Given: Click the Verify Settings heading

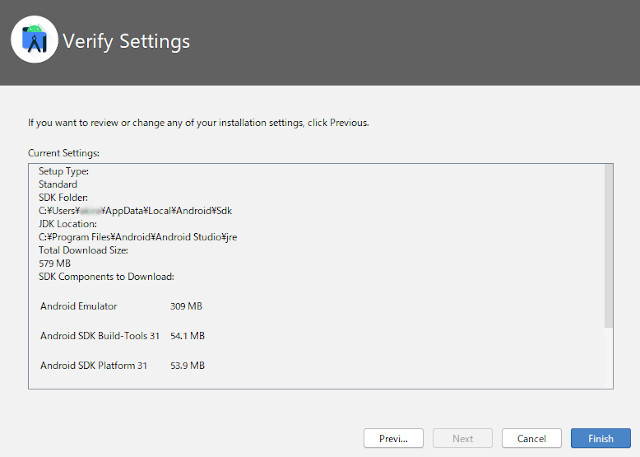Looking at the screenshot, I should coord(126,41).
